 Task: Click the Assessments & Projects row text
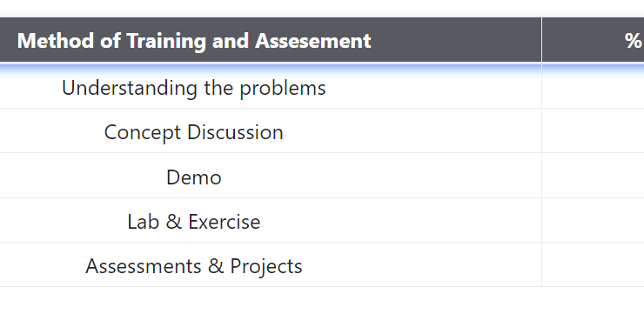pos(194,266)
